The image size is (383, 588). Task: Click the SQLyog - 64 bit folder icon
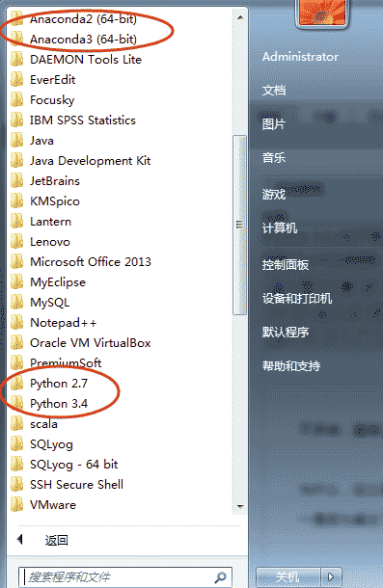point(17,465)
